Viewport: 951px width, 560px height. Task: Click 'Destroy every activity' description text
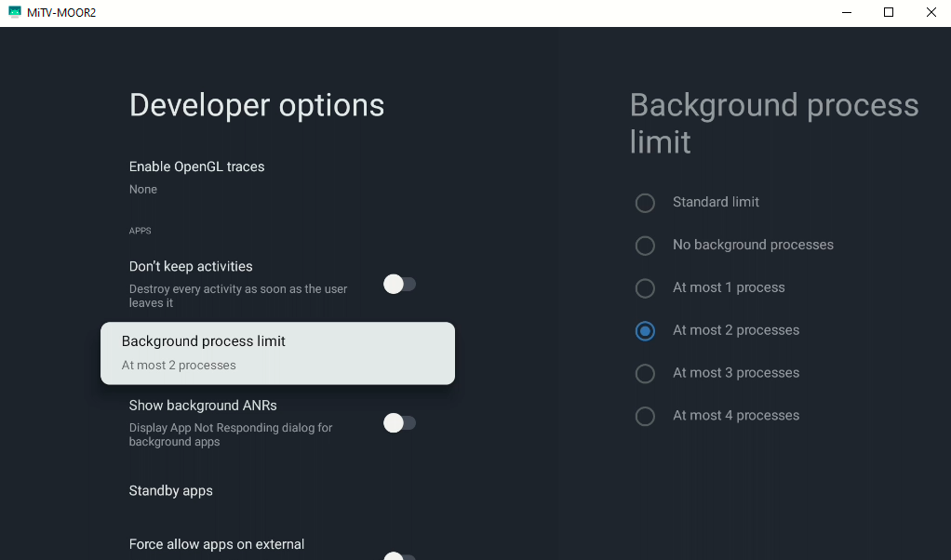[x=238, y=296]
